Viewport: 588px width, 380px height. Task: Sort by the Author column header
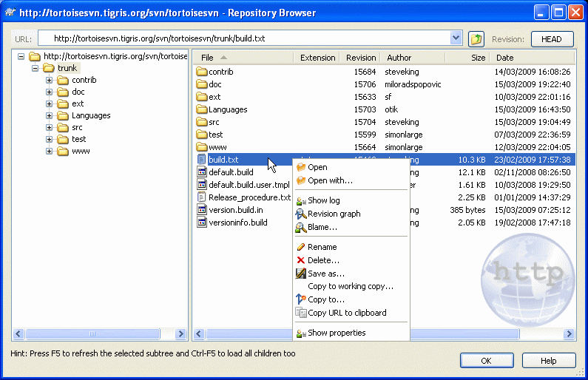point(413,58)
